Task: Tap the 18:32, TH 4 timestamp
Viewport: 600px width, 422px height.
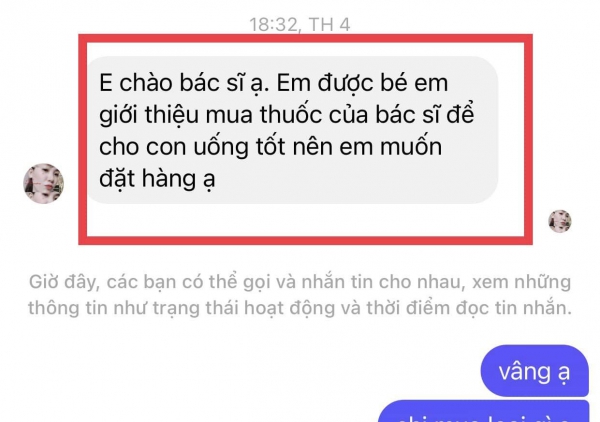Action: (x=300, y=24)
